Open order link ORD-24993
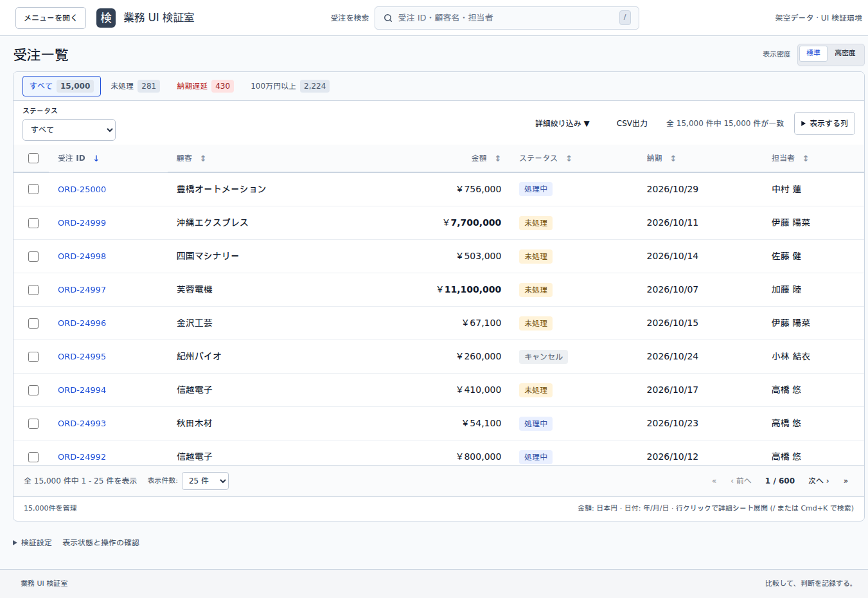This screenshot has height=598, width=868. tap(82, 424)
